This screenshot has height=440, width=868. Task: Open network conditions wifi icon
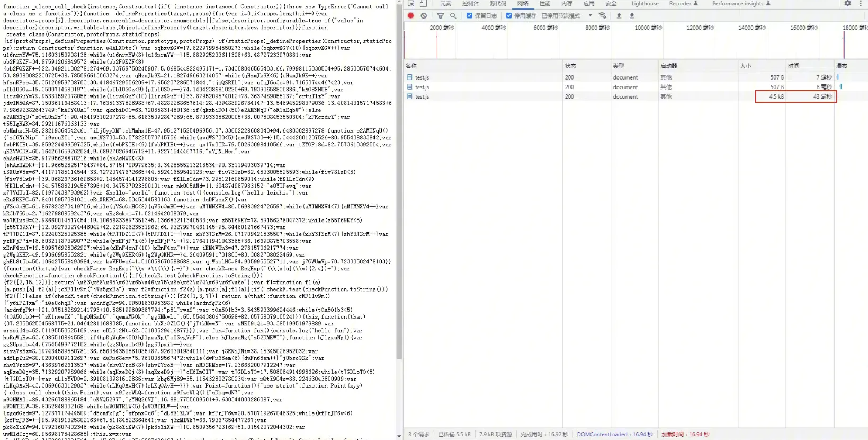(602, 16)
